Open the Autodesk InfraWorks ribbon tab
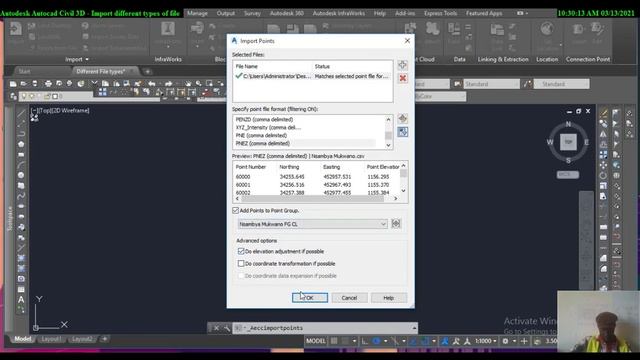Viewport: 640px width, 360px height. (x=339, y=13)
